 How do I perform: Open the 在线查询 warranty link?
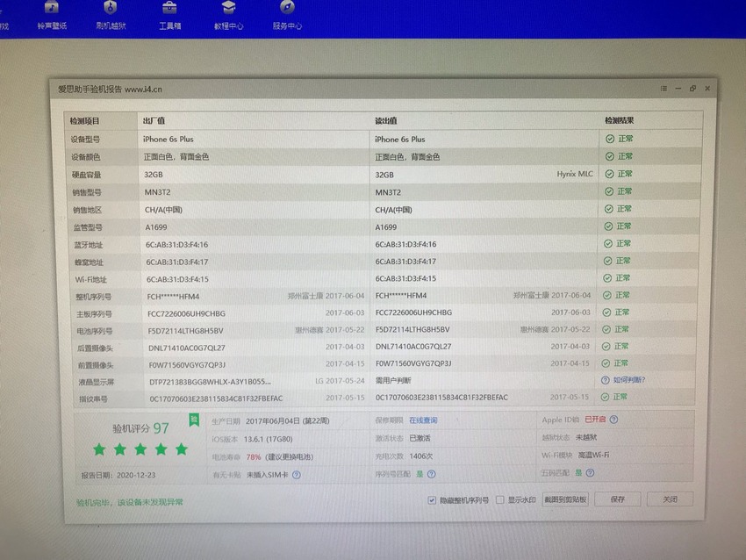(423, 420)
